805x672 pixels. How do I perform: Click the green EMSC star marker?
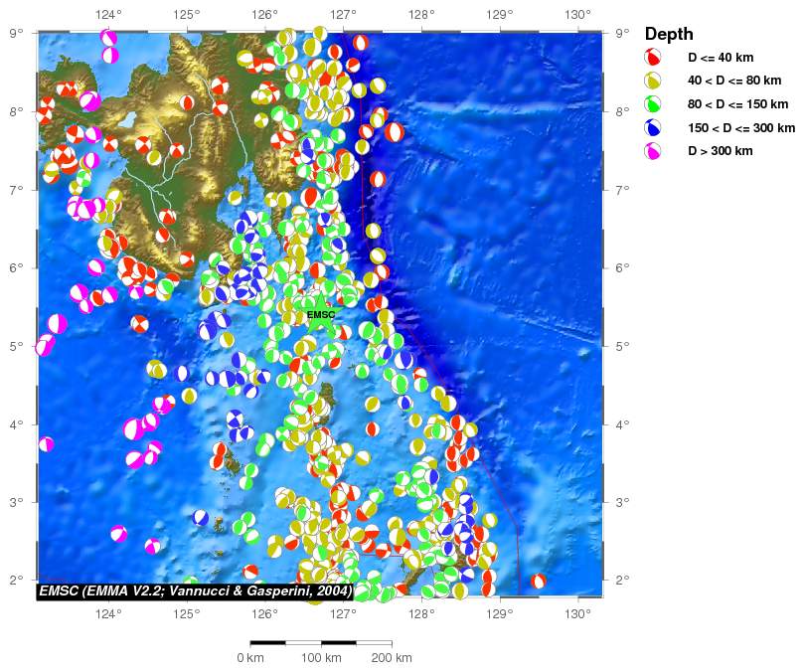pyautogui.click(x=321, y=315)
